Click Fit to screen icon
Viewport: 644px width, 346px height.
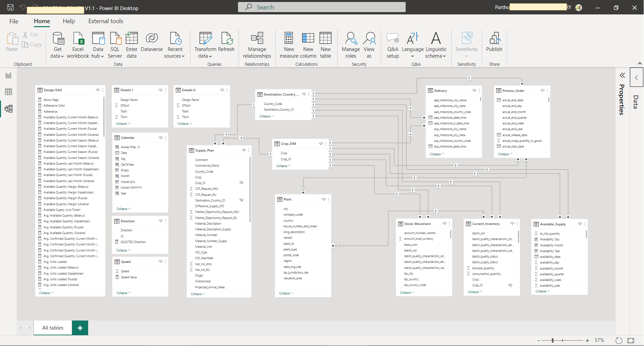pyautogui.click(x=631, y=340)
